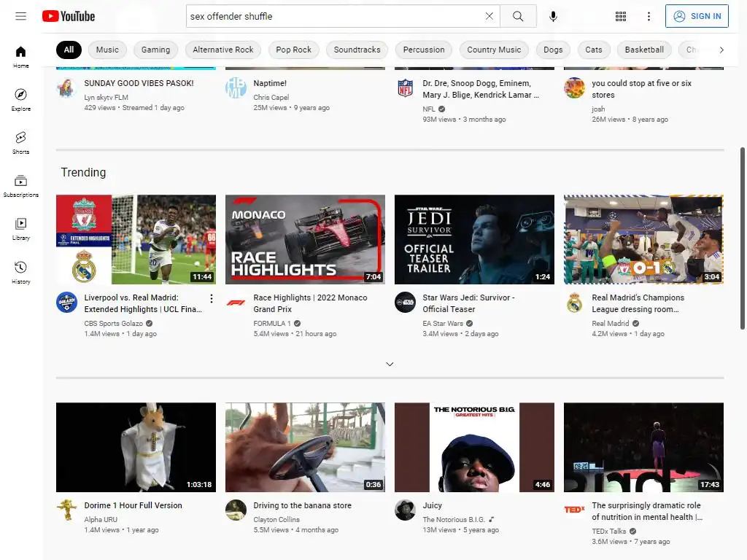
Task: Click the page vertical scrollbar
Action: click(742, 238)
